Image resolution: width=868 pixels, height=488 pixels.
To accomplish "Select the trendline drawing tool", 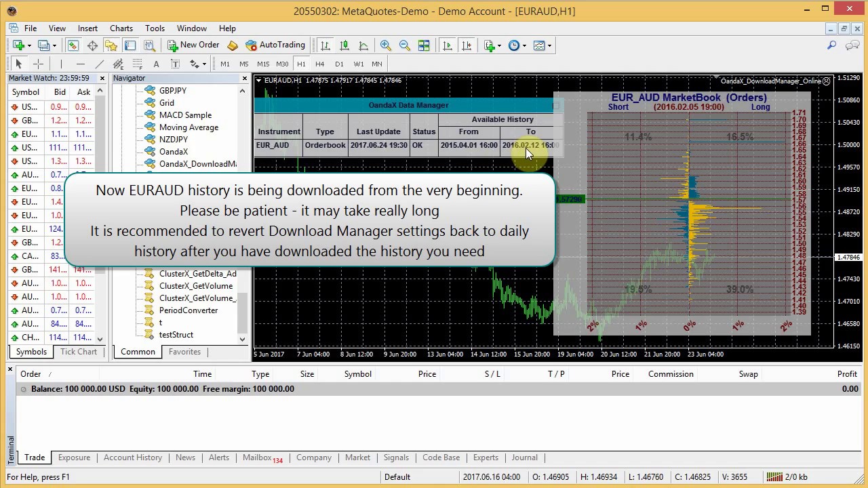I will point(99,64).
